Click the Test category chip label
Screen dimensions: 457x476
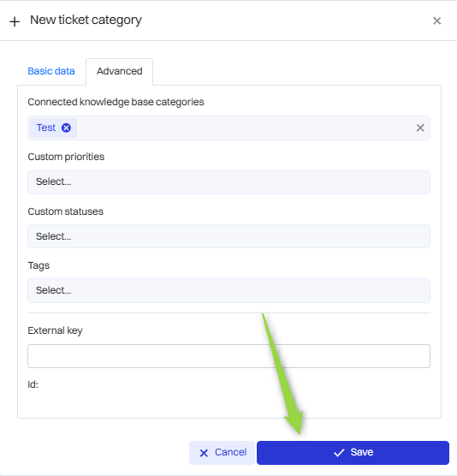[x=46, y=128]
